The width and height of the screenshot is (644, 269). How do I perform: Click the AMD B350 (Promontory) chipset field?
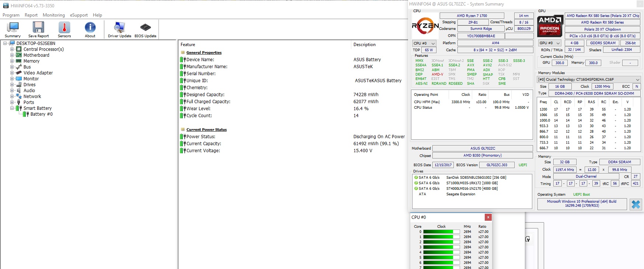click(x=483, y=156)
